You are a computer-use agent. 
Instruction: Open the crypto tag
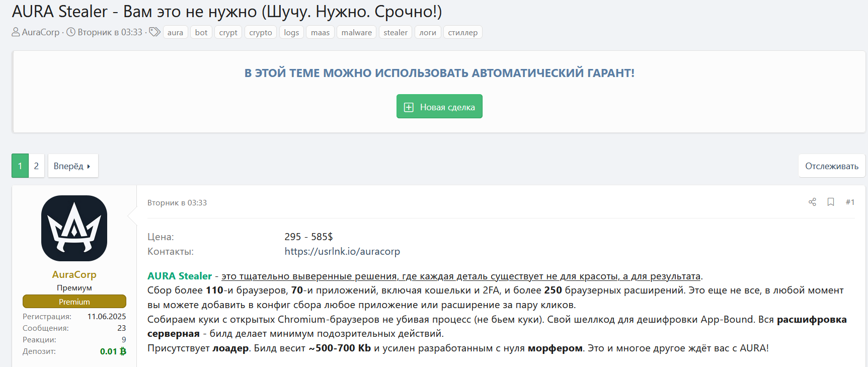[261, 32]
